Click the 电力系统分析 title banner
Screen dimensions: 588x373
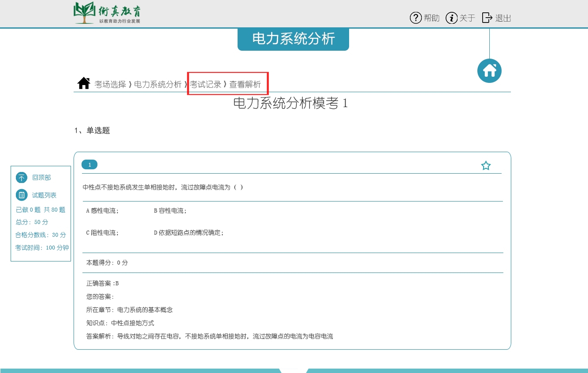293,39
